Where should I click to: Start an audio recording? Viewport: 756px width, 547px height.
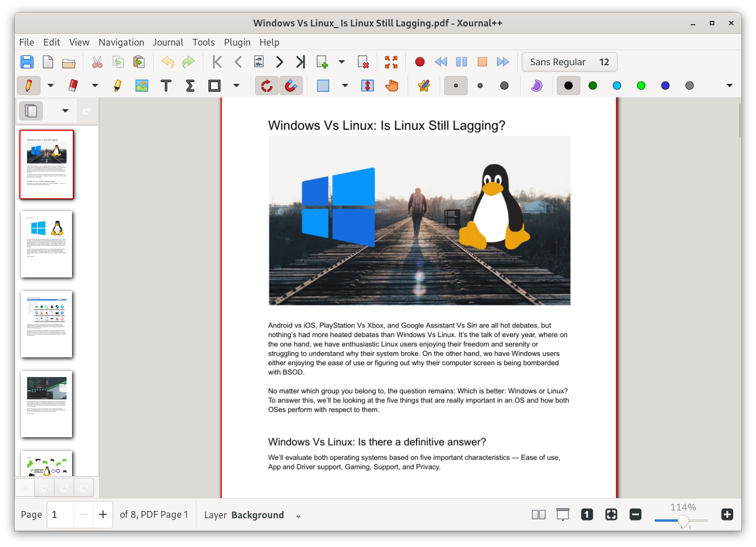[x=419, y=61]
